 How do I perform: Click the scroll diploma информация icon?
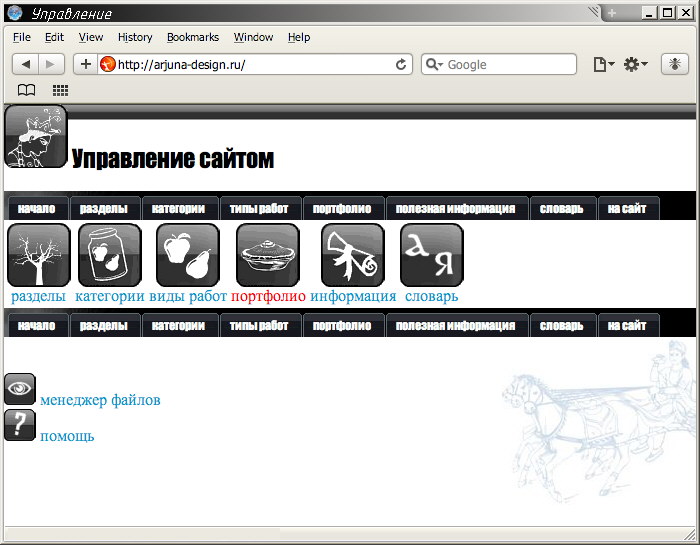(353, 255)
